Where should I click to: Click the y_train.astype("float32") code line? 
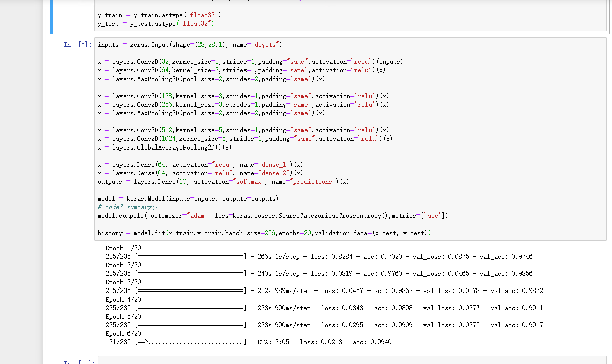(x=159, y=15)
